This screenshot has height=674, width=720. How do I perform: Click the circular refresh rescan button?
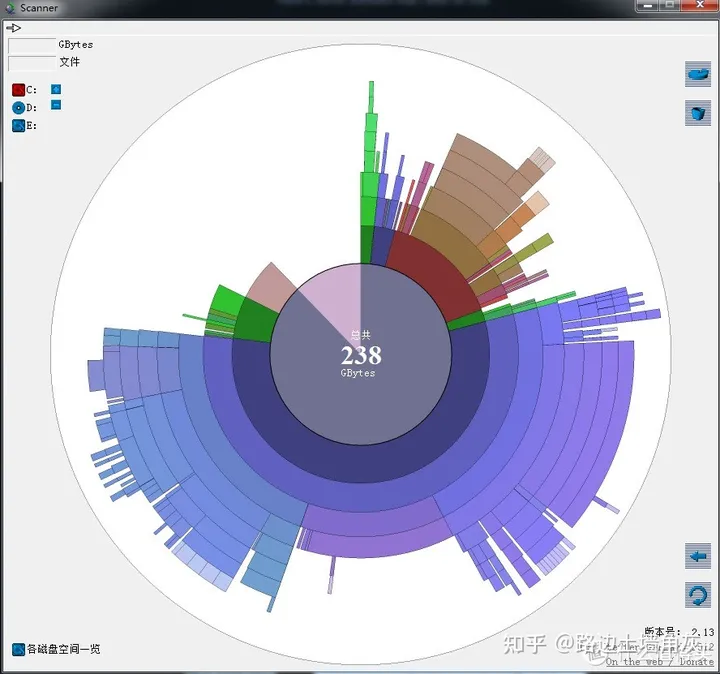[x=698, y=595]
